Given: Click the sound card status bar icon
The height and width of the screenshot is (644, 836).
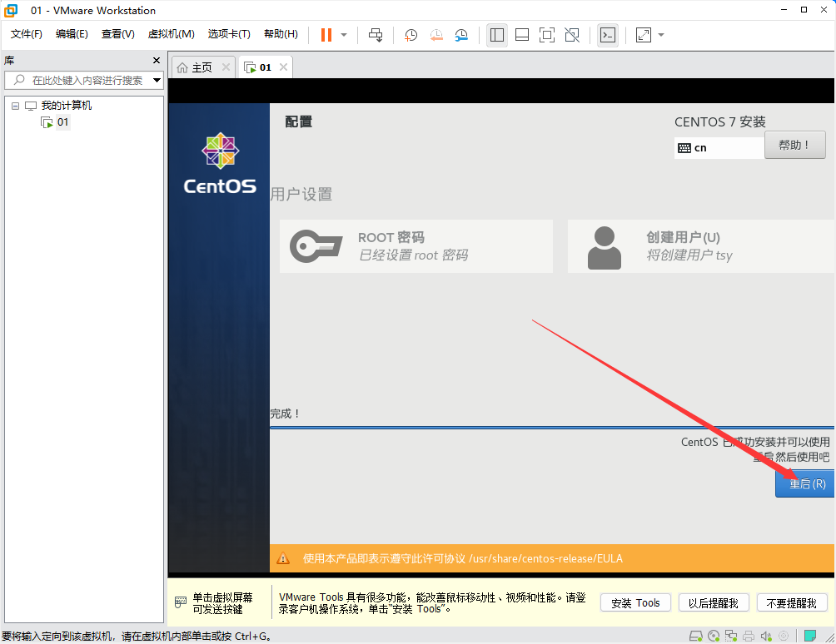Looking at the screenshot, I should 766,636.
